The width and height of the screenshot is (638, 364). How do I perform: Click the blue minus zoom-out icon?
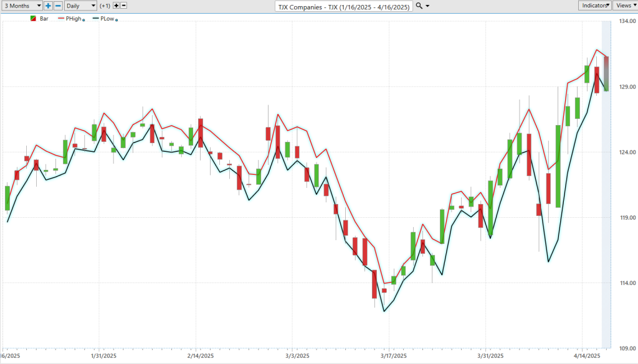pyautogui.click(x=58, y=6)
